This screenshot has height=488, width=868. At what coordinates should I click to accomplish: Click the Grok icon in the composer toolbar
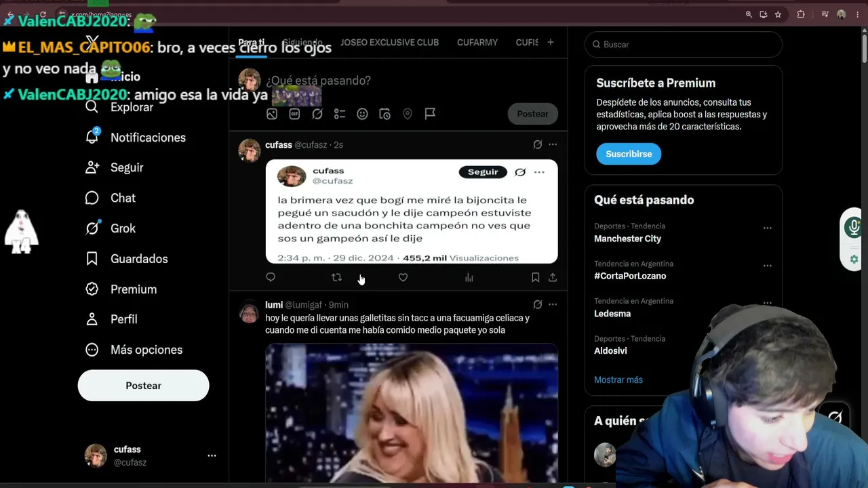click(x=317, y=114)
